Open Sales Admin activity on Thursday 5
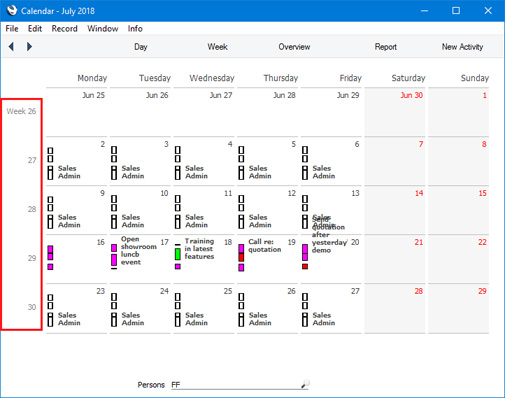 [260, 172]
